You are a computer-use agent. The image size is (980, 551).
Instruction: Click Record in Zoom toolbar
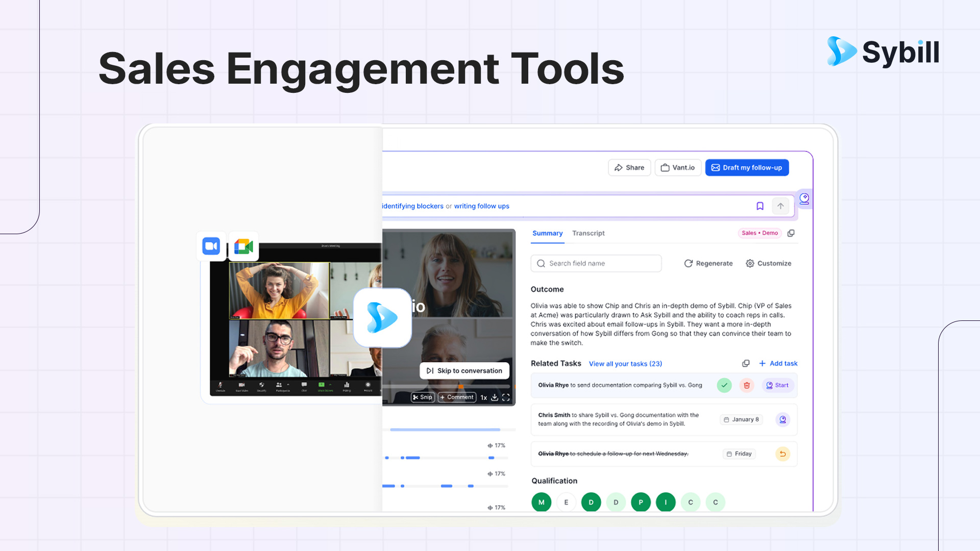367,387
